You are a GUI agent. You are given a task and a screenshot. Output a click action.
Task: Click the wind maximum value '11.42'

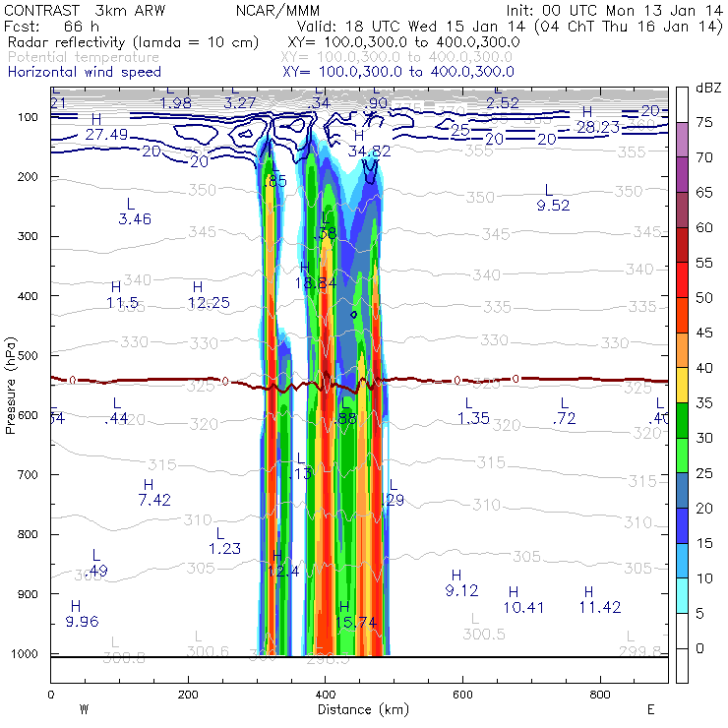click(x=600, y=607)
